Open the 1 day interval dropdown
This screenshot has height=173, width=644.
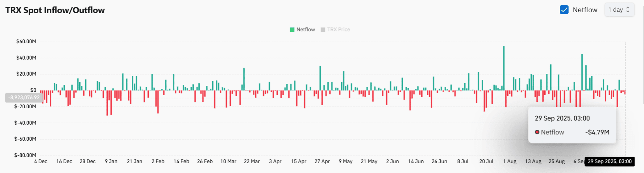coord(619,10)
